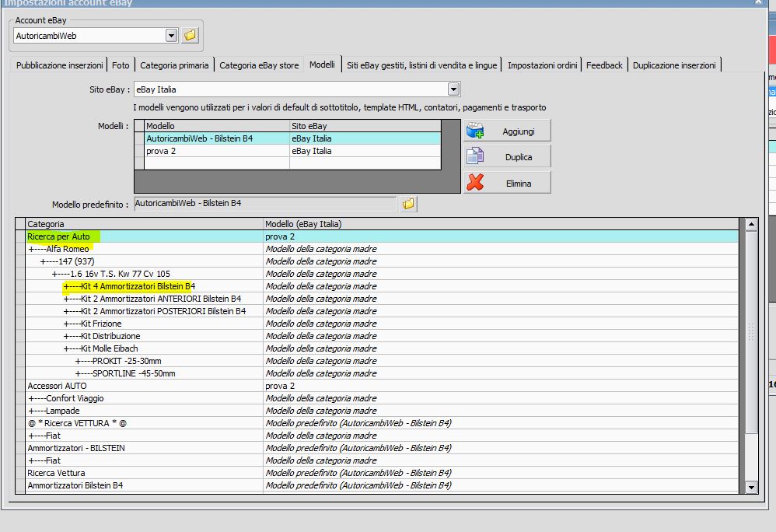Click the Kit Molle Eibach tree node
This screenshot has width=776, height=532.
(109, 348)
